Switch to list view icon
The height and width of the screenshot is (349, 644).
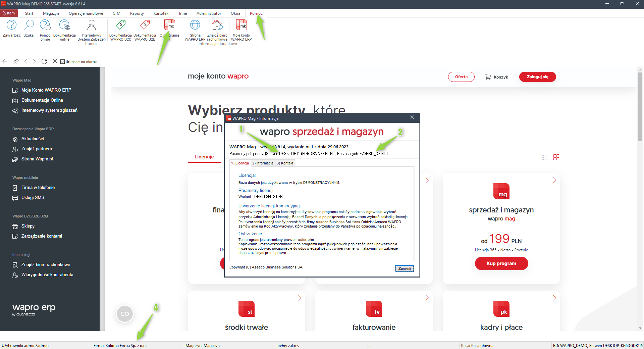545,157
